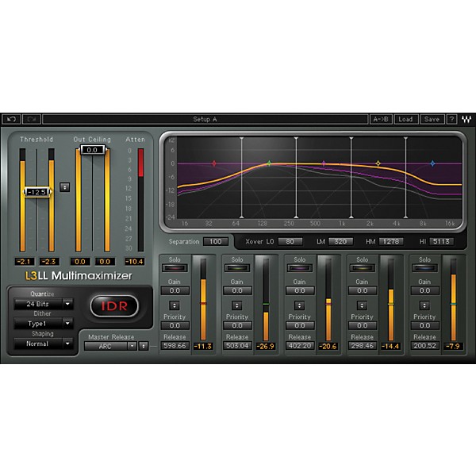Select the yellow band diamond marker on graph
The image size is (476, 476).
pos(378,163)
